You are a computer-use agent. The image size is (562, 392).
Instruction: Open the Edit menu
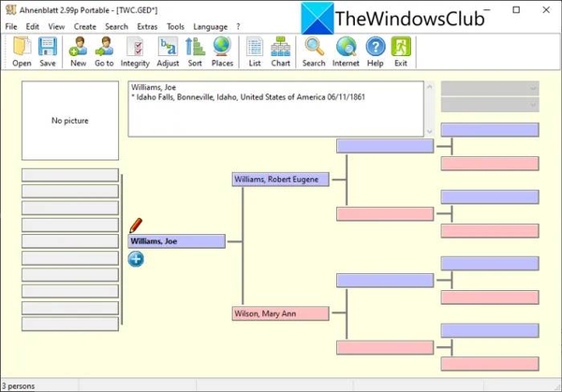(x=32, y=26)
